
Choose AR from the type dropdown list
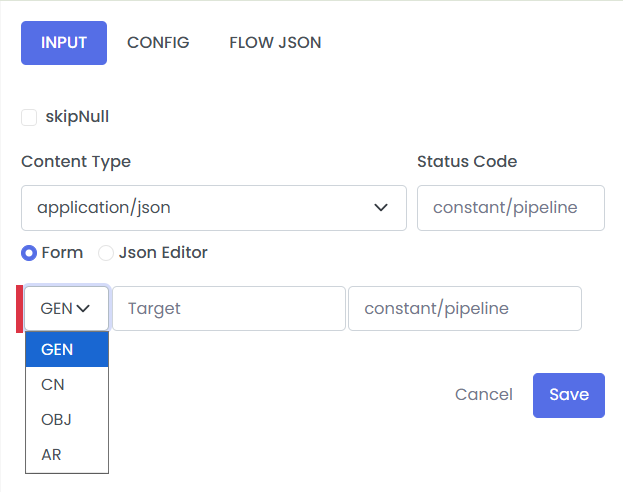pyautogui.click(x=66, y=454)
